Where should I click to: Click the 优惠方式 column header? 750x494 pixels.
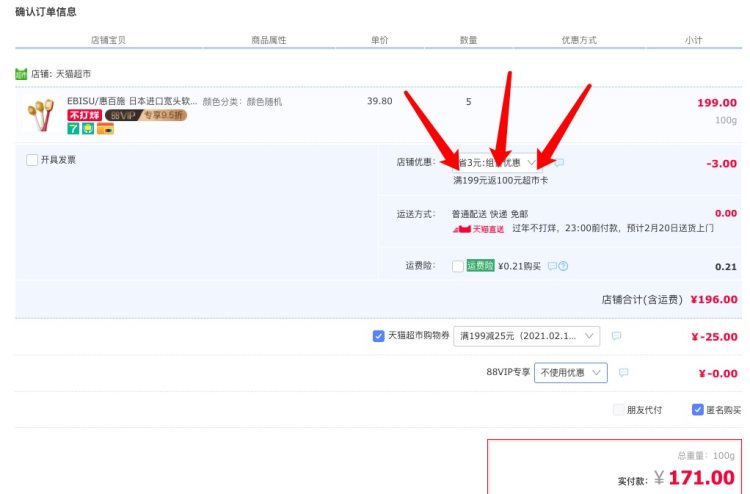coord(579,40)
